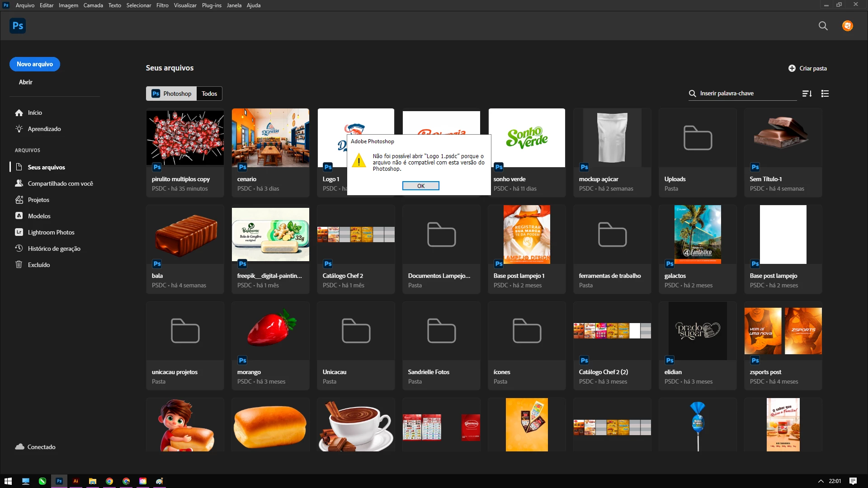This screenshot has width=868, height=488.
Task: Open the sonho verde file thumbnail
Action: [527, 138]
